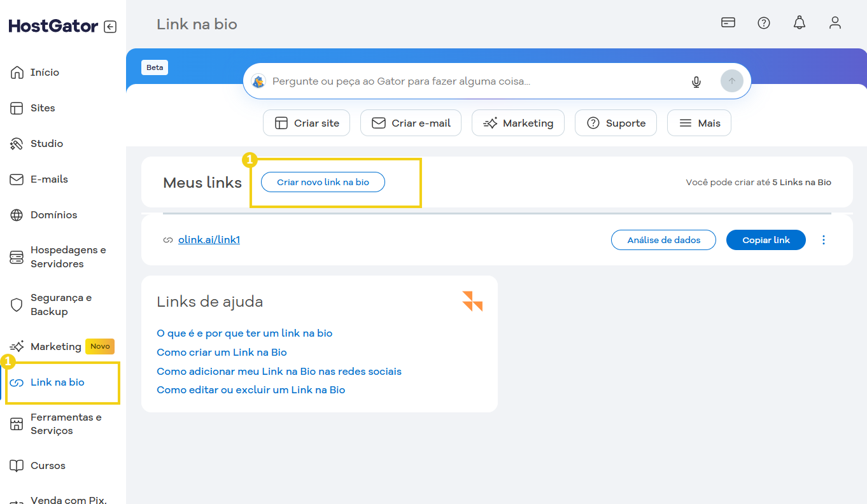Image resolution: width=867 pixels, height=504 pixels.
Task: Click the Novo badge next to Marketing
Action: coord(100,346)
